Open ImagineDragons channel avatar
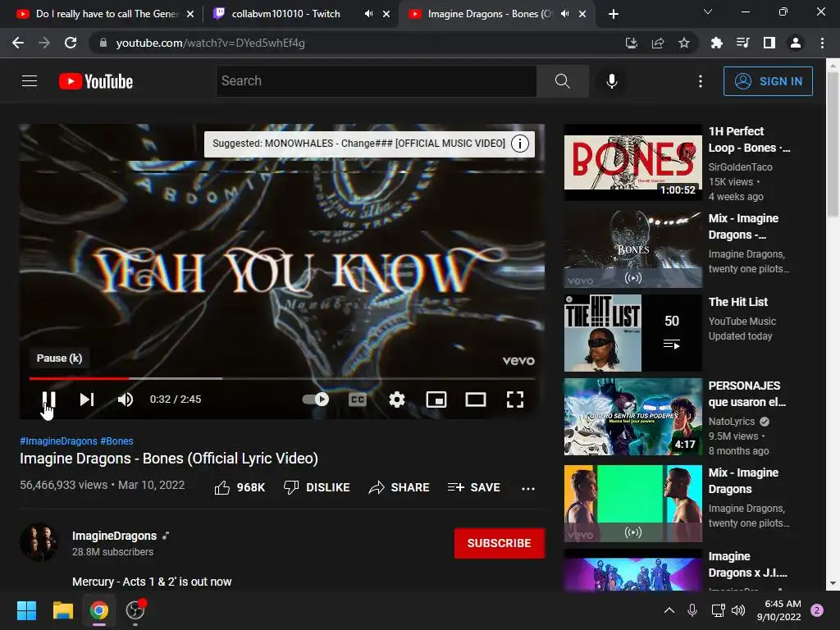This screenshot has width=840, height=630. point(39,542)
